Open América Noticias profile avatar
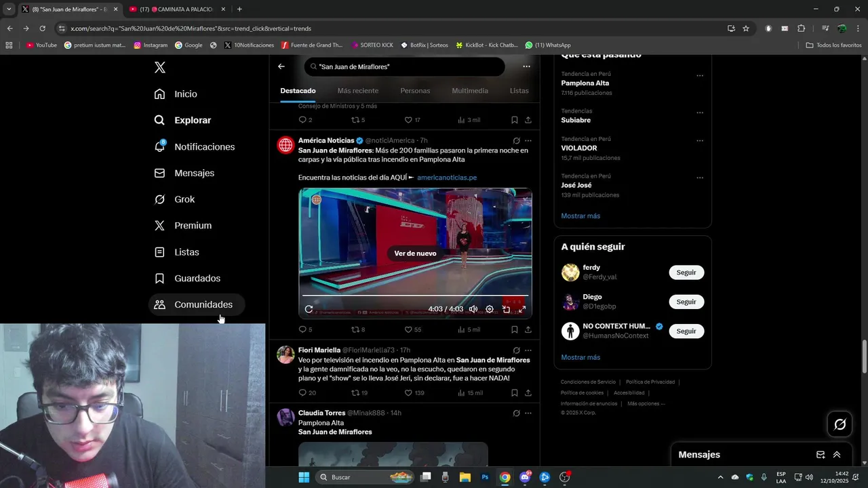 (x=285, y=145)
